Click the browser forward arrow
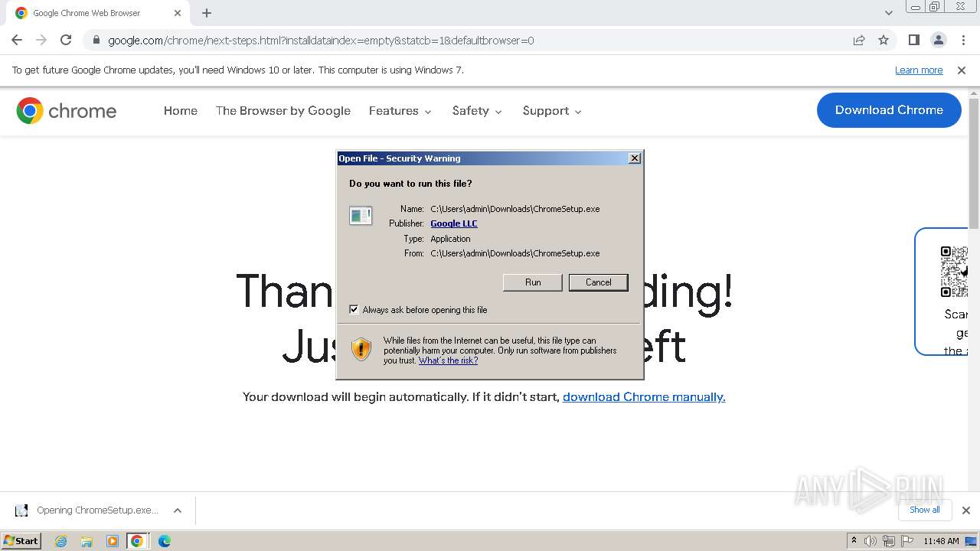The width and height of the screenshot is (980, 551). (41, 40)
